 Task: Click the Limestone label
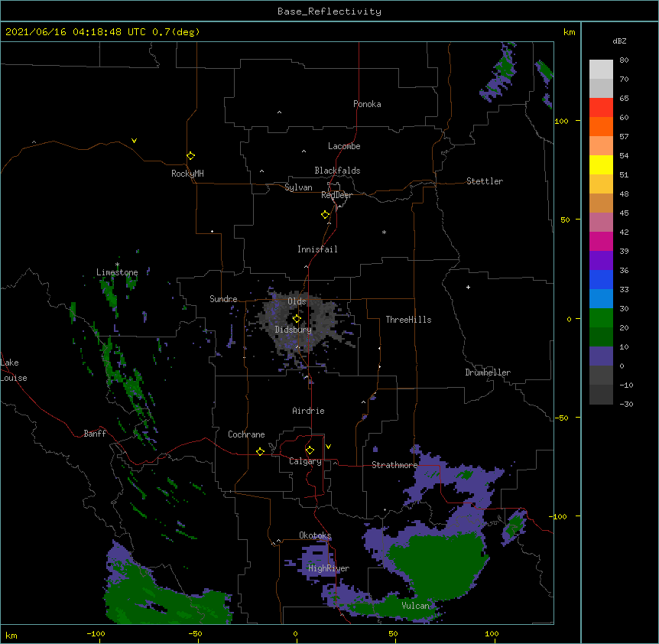117,272
